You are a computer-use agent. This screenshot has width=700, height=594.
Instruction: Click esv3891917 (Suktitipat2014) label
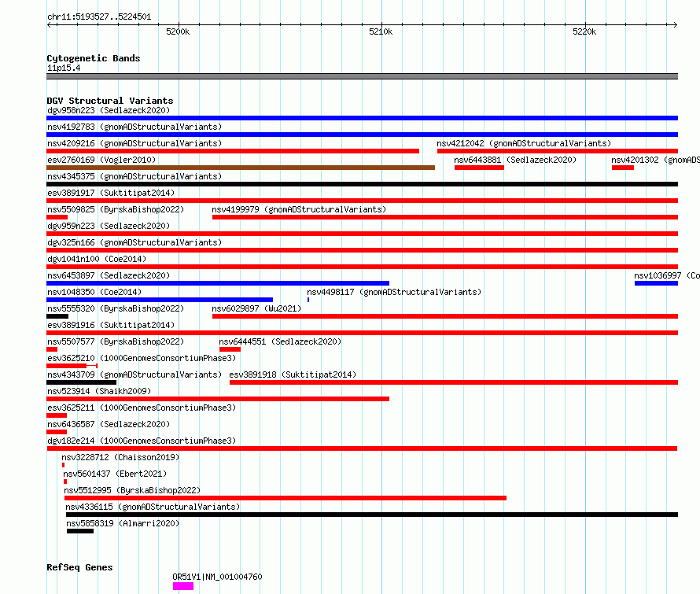click(111, 193)
